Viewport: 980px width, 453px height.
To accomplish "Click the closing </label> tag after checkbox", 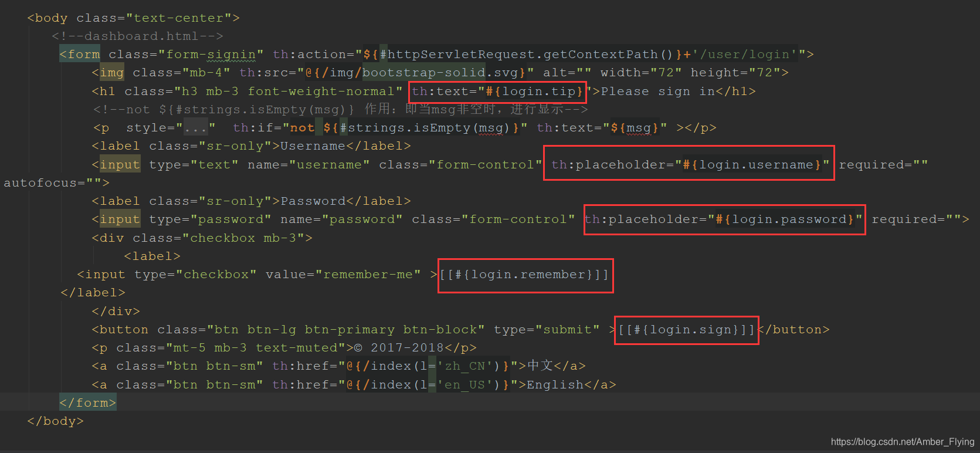I will pos(93,293).
